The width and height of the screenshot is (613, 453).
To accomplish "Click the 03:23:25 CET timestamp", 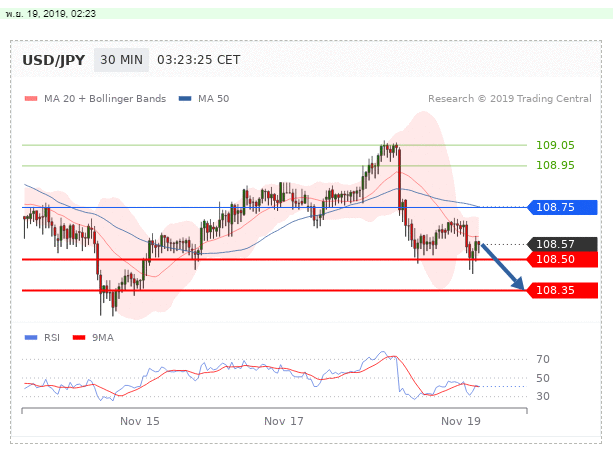I will (199, 60).
